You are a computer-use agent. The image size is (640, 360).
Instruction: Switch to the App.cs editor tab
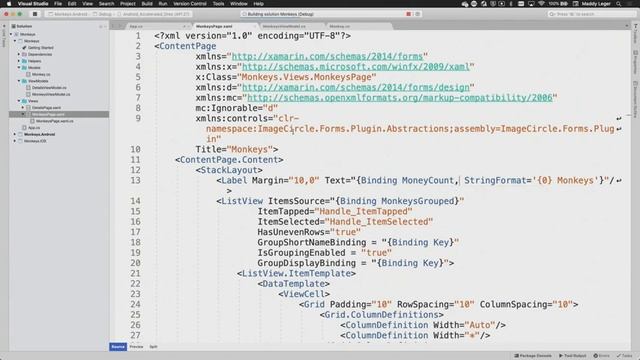point(157,26)
